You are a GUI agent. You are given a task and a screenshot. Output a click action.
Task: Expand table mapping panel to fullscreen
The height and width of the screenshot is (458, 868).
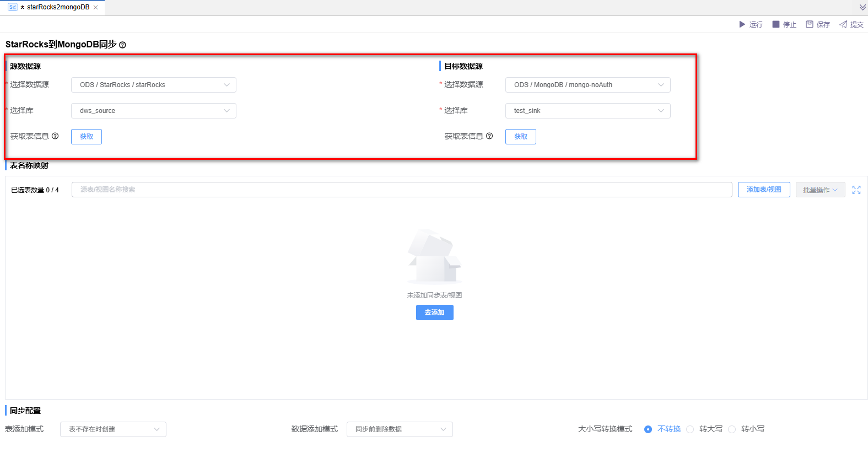click(856, 190)
